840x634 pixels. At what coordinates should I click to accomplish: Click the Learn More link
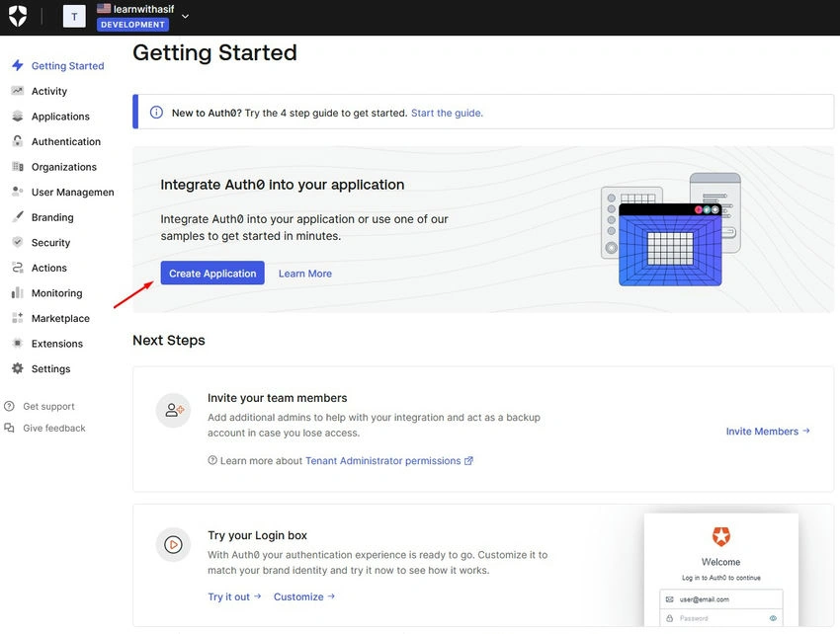[304, 274]
